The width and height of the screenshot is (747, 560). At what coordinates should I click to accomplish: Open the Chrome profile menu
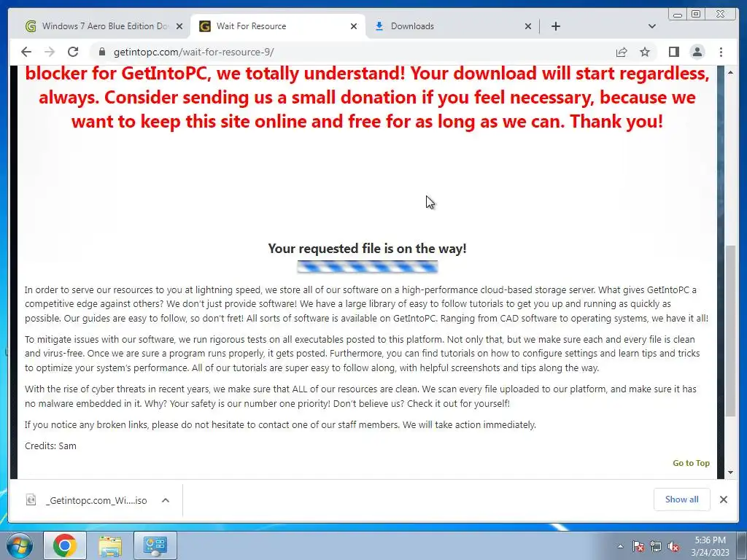point(697,52)
